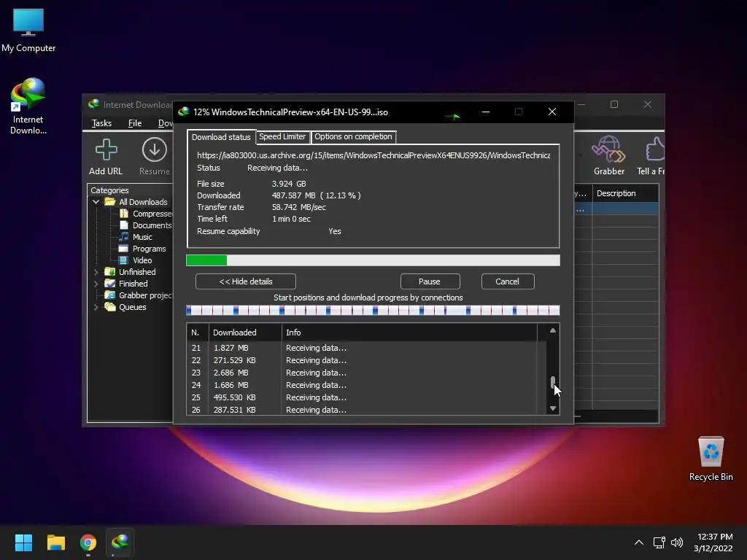
Task: Open the Tasks menu
Action: [x=101, y=122]
